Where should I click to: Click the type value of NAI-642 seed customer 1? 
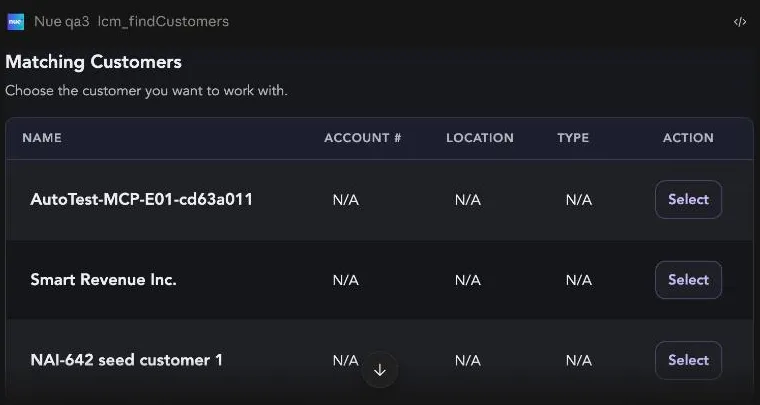[x=579, y=360]
